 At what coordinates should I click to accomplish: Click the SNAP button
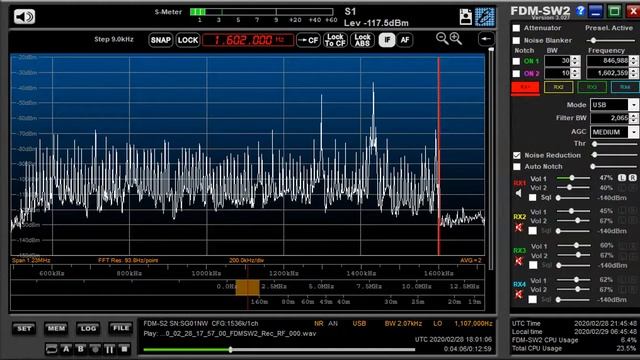(160, 40)
